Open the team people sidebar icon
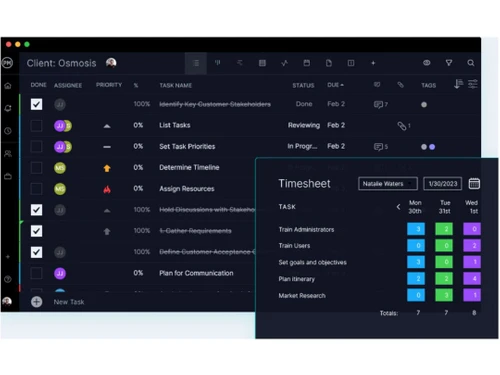 click(8, 153)
